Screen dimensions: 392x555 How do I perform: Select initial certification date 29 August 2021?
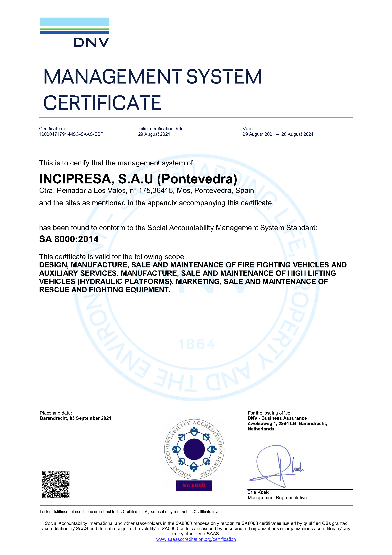pyautogui.click(x=154, y=134)
